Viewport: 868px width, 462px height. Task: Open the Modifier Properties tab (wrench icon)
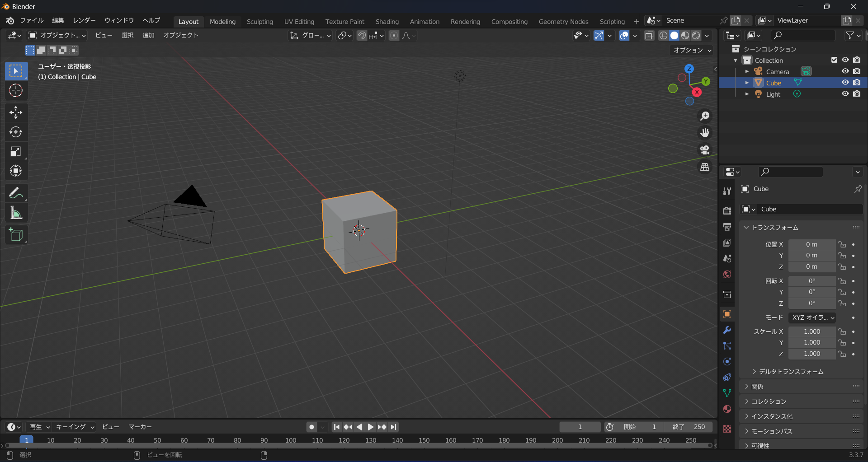coord(727,330)
